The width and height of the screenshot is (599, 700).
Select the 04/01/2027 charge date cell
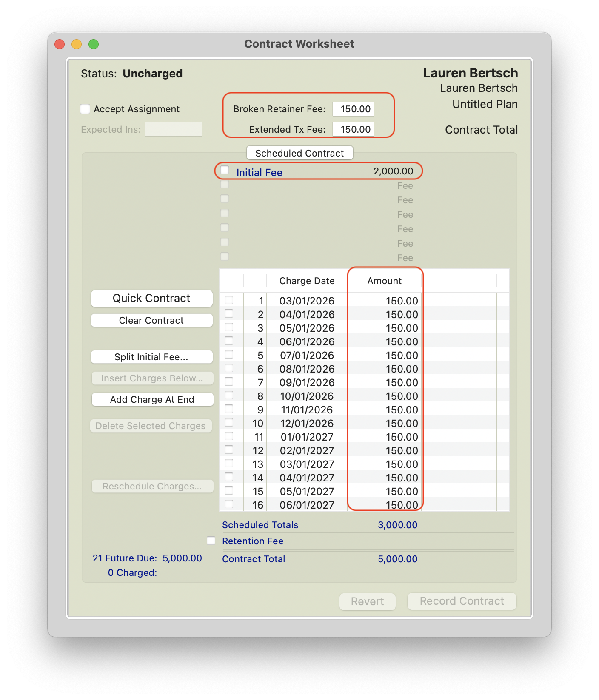307,478
